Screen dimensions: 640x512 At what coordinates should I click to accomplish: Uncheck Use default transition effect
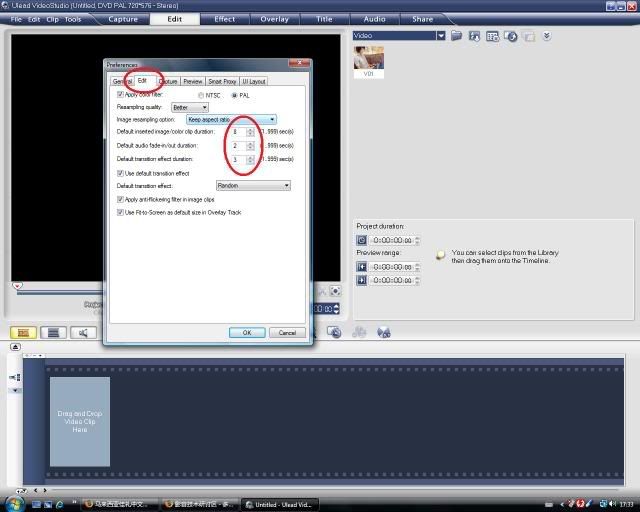point(121,173)
